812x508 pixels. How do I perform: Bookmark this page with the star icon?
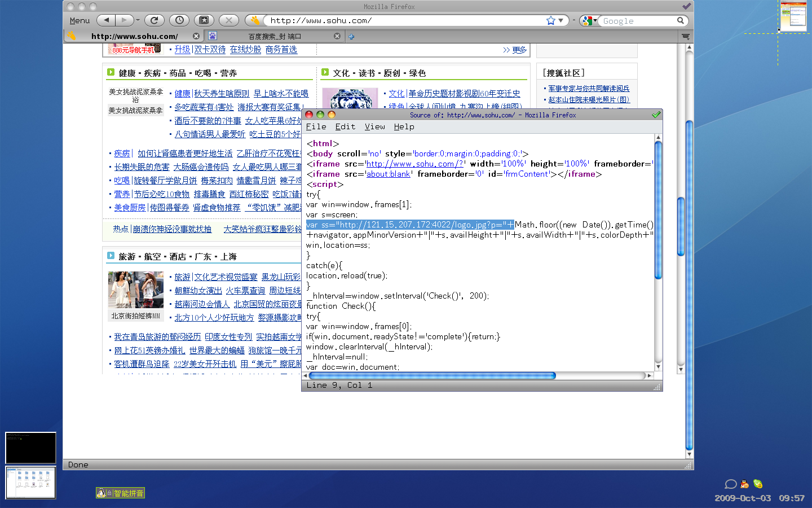(x=551, y=20)
